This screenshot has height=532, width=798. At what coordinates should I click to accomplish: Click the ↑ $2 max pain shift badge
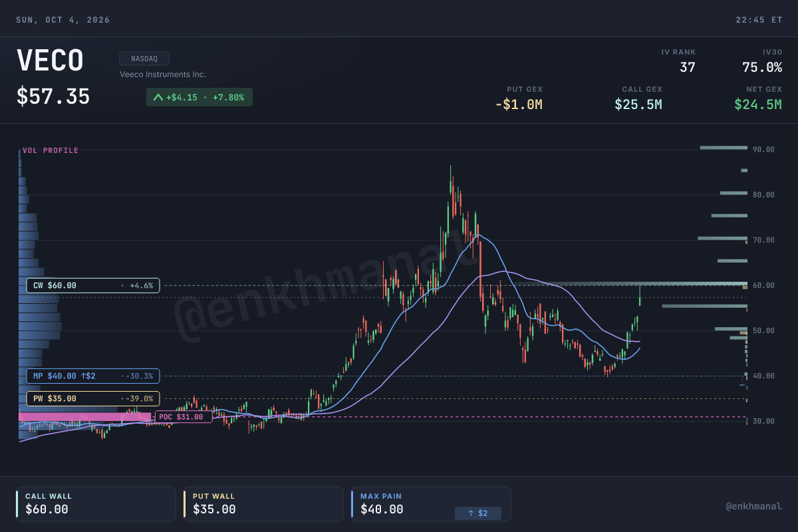pos(478,513)
